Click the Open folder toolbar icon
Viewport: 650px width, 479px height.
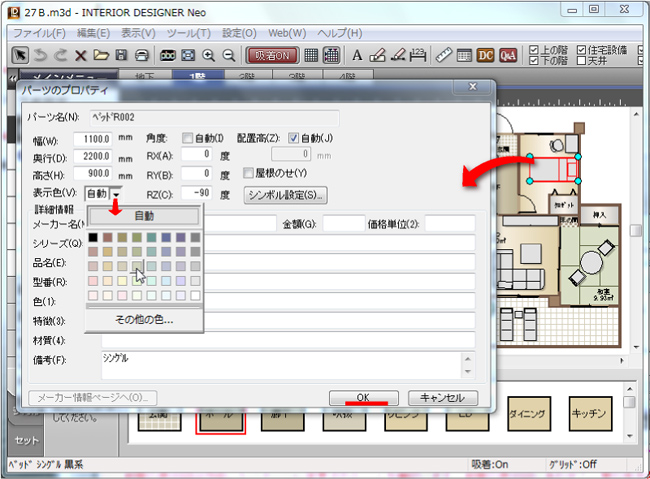click(x=102, y=54)
